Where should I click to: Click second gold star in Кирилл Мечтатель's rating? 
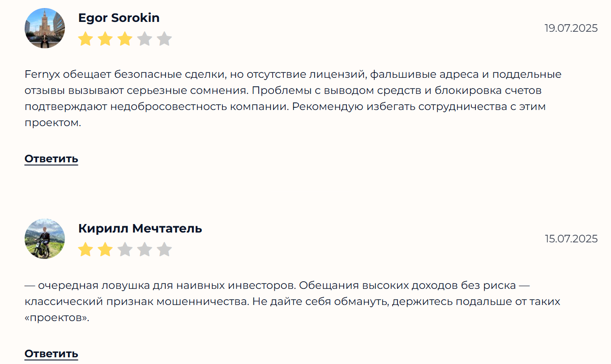coord(105,250)
